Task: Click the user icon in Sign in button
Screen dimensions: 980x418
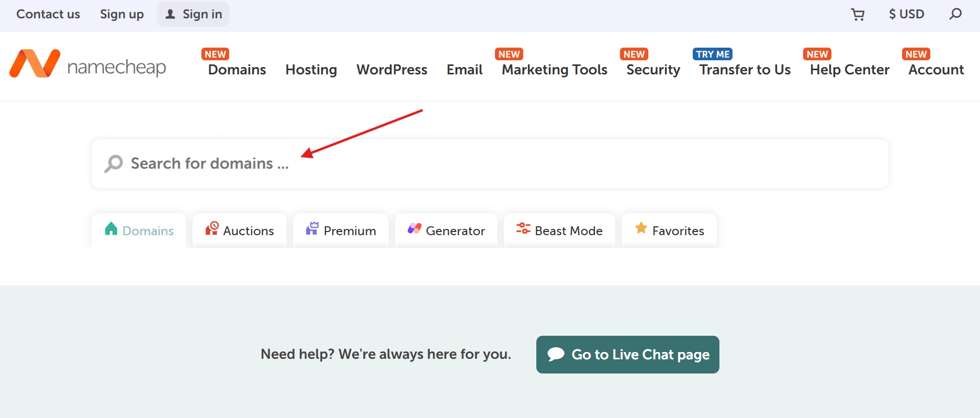Action: click(x=170, y=14)
